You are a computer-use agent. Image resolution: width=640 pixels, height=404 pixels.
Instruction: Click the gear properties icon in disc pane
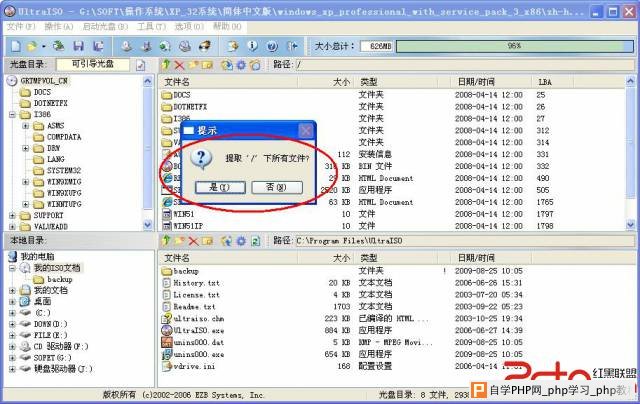tap(241, 65)
